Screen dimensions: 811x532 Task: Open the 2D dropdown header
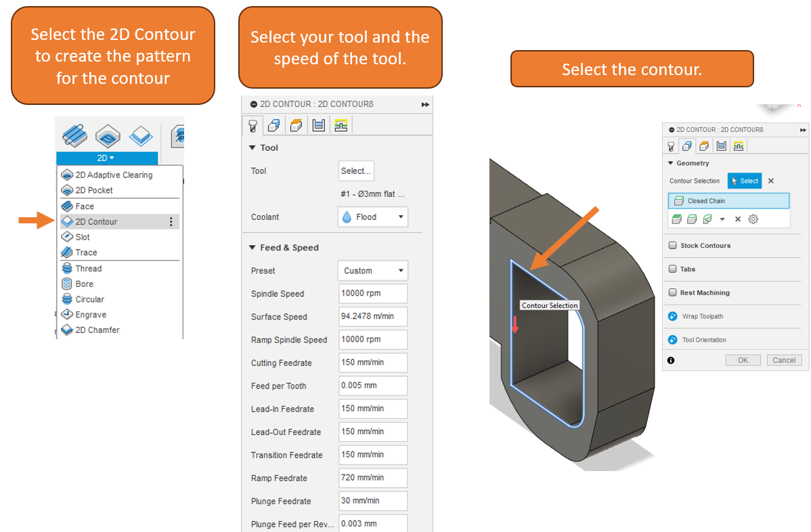click(106, 158)
